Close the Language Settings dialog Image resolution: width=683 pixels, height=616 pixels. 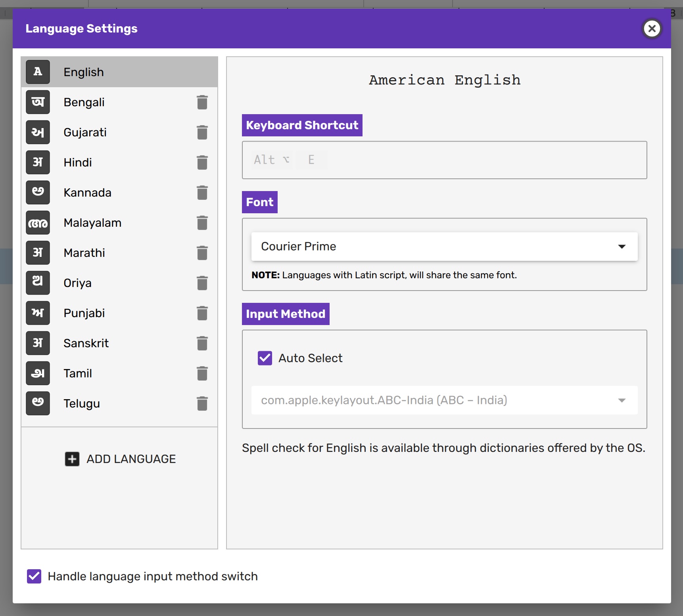coord(652,29)
